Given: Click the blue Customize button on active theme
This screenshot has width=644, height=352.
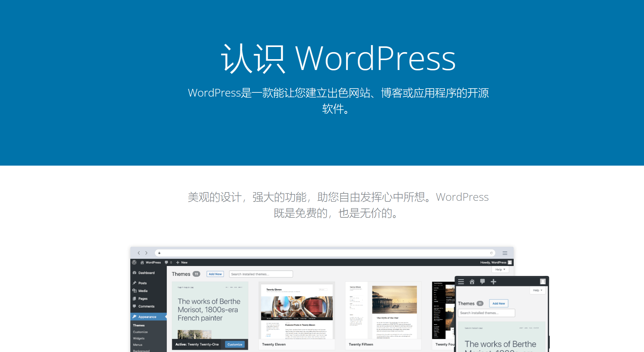Looking at the screenshot, I should pos(235,344).
